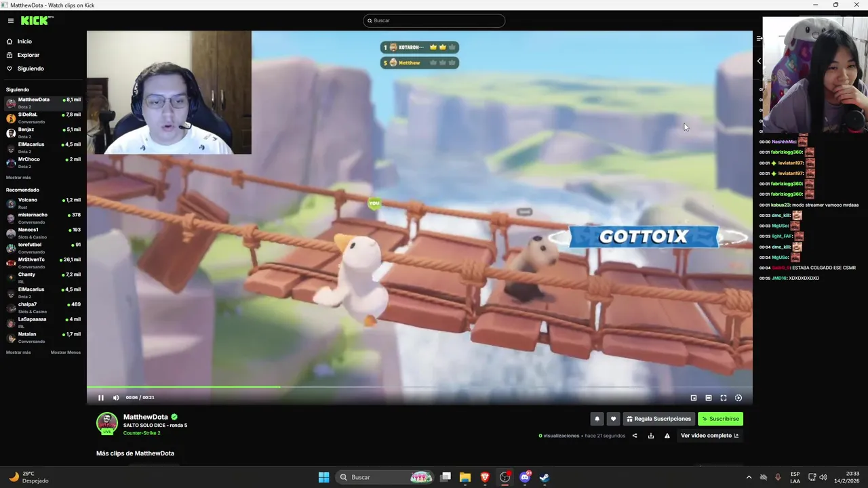The width and height of the screenshot is (868, 488).
Task: Open Task View on taskbar
Action: click(446, 477)
